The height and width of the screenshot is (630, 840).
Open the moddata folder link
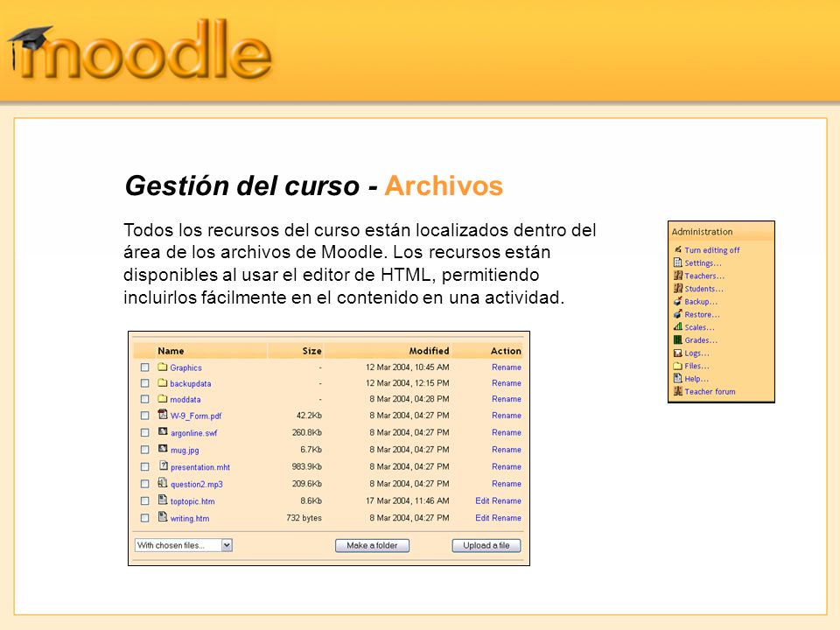(185, 400)
